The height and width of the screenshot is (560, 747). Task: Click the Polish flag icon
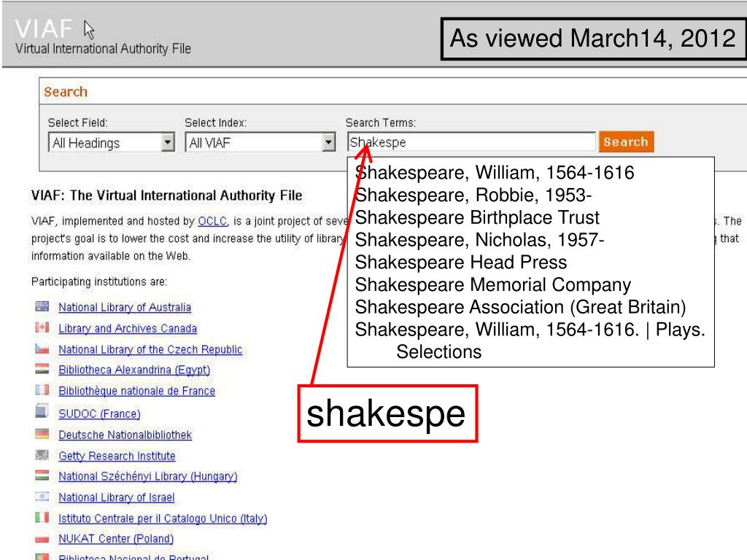(42, 539)
